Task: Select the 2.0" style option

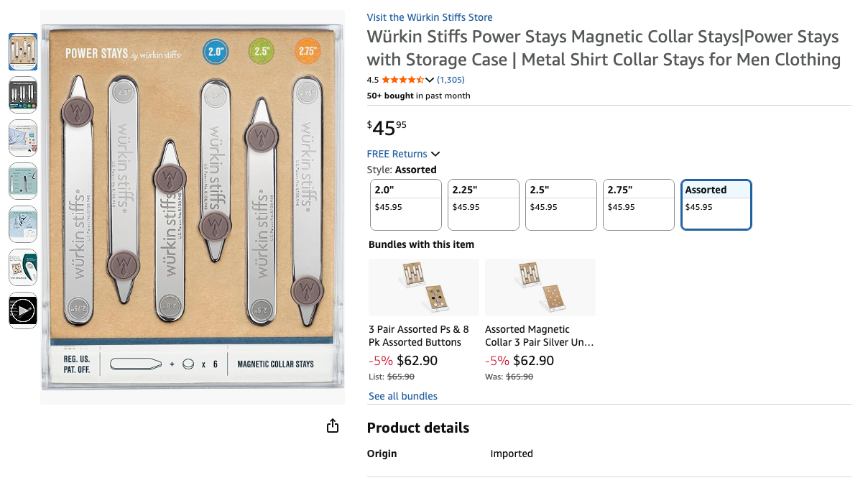Action: [x=405, y=204]
